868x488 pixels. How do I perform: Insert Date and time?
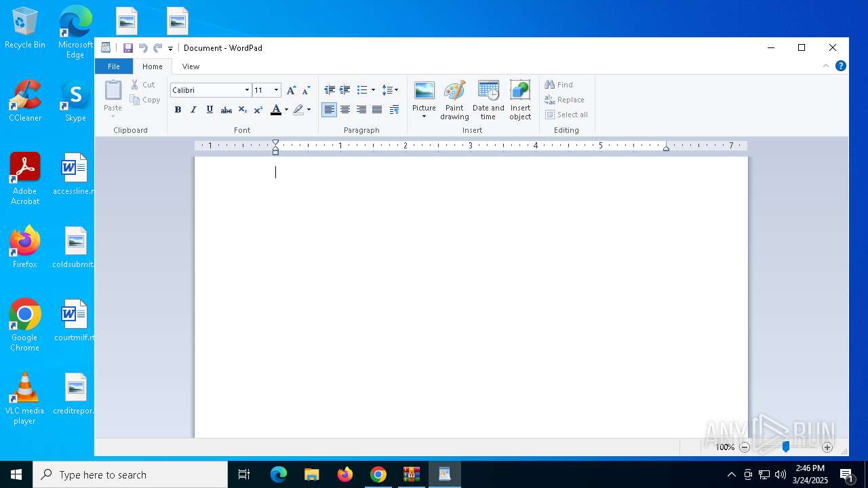[488, 100]
